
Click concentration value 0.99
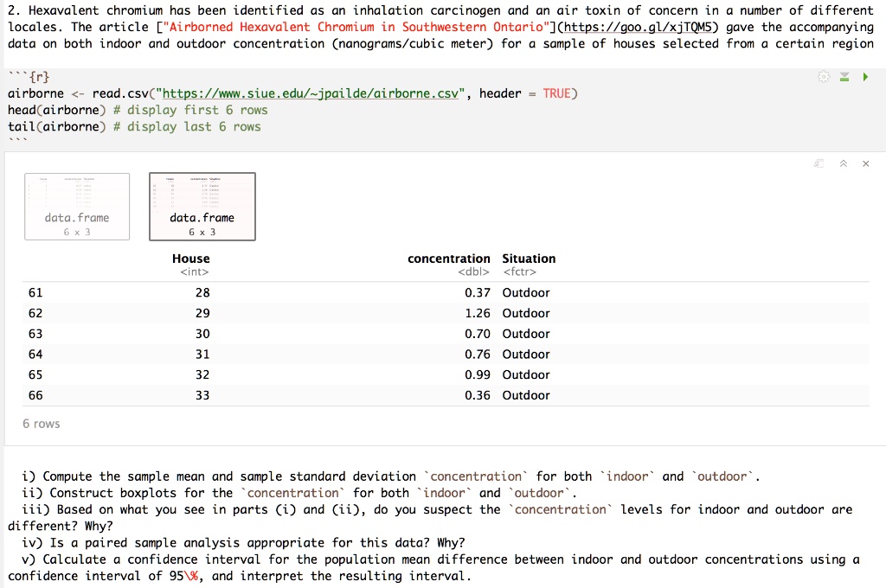point(478,374)
